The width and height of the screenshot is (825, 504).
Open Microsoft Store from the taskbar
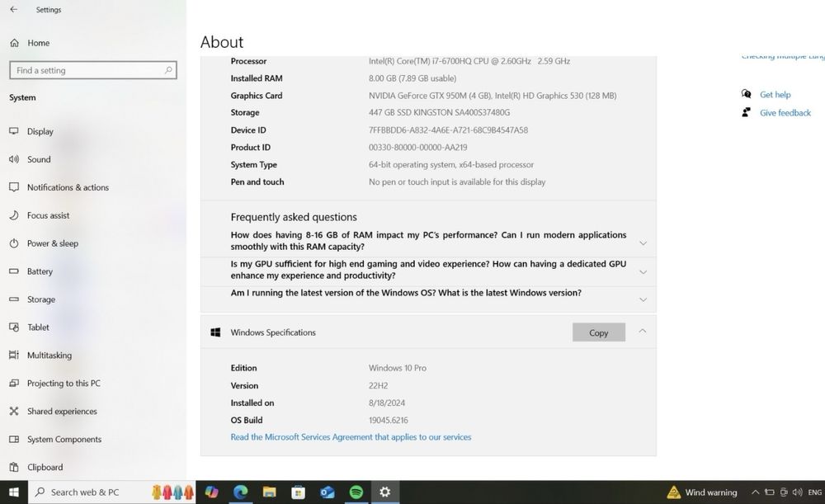point(299,492)
